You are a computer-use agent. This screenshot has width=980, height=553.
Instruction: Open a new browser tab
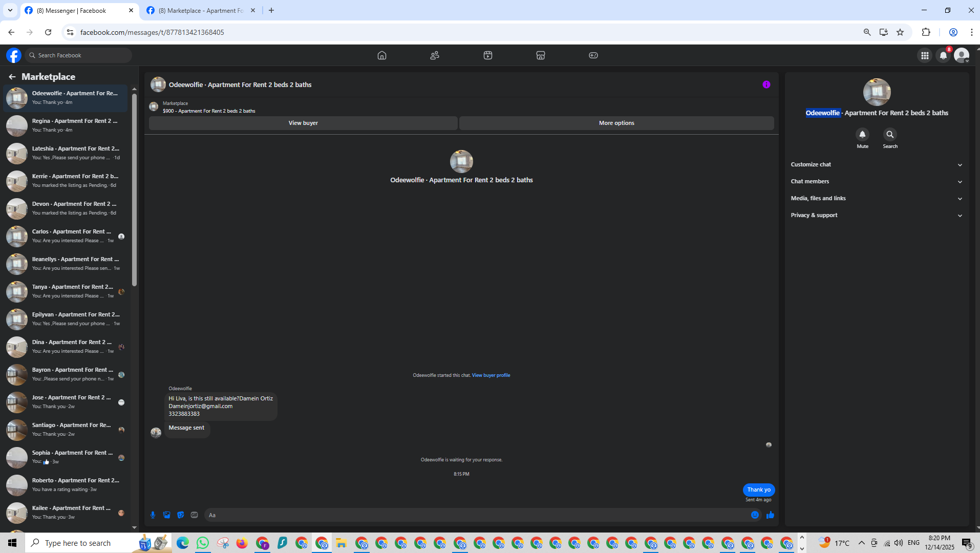271,10
